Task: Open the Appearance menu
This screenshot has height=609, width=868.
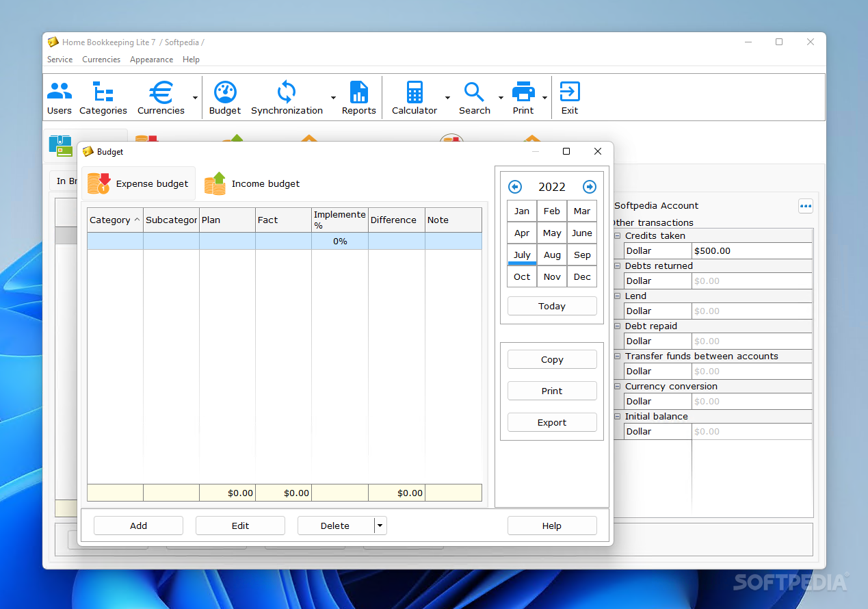Action: 151,60
